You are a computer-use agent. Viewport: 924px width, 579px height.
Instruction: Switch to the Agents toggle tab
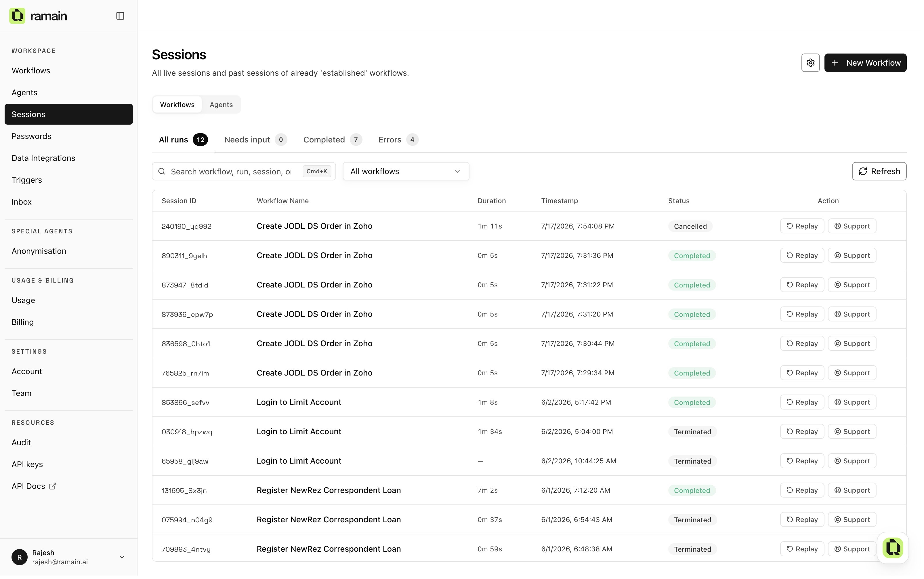221,104
